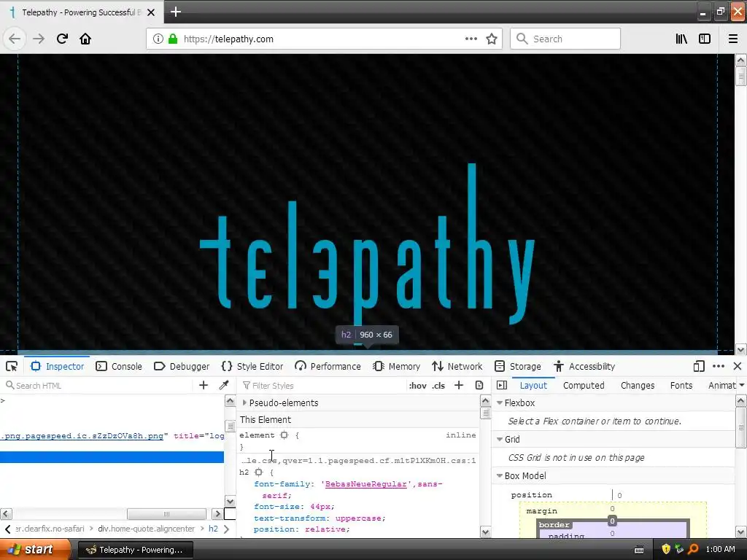Move breadcrumbs right with arrow
747x560 pixels.
[227, 529]
